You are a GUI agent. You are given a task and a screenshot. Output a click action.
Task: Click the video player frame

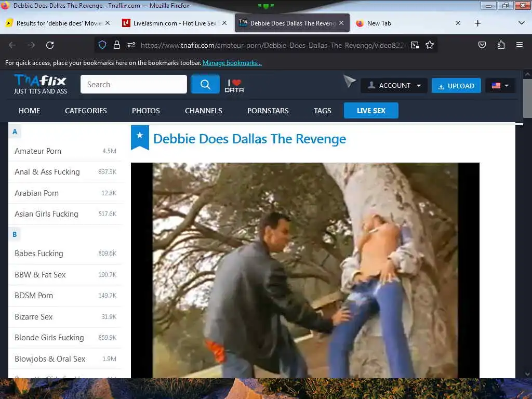pyautogui.click(x=305, y=270)
